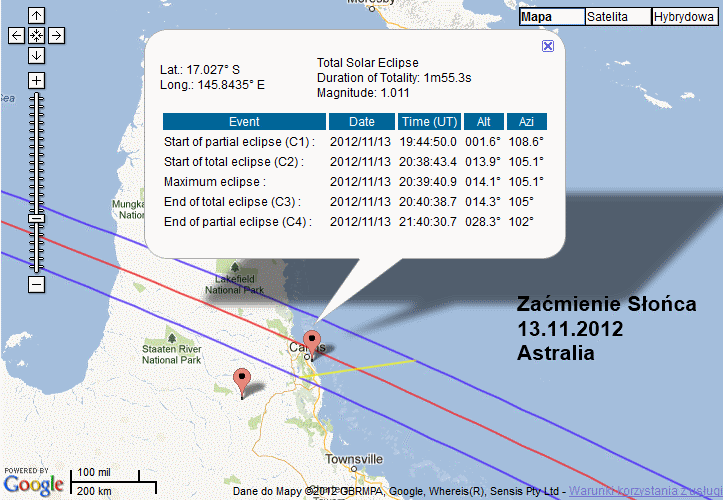This screenshot has width=723, height=500.
Task: Click the zoom slider handle
Action: point(36,217)
